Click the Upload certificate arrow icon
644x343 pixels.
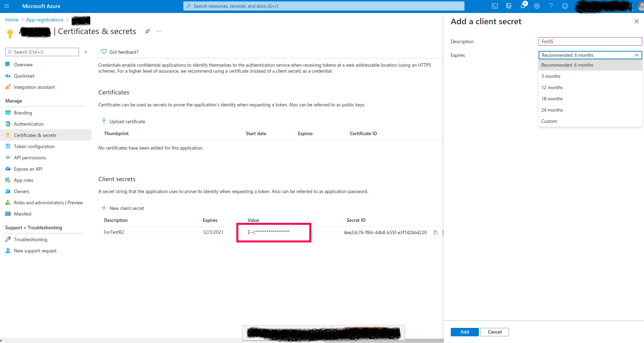pyautogui.click(x=104, y=121)
